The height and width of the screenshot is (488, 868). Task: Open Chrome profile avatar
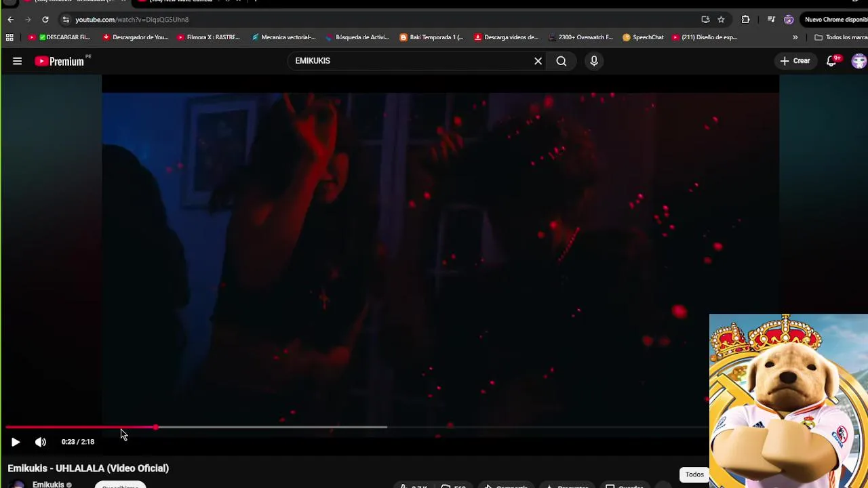[x=789, y=20]
